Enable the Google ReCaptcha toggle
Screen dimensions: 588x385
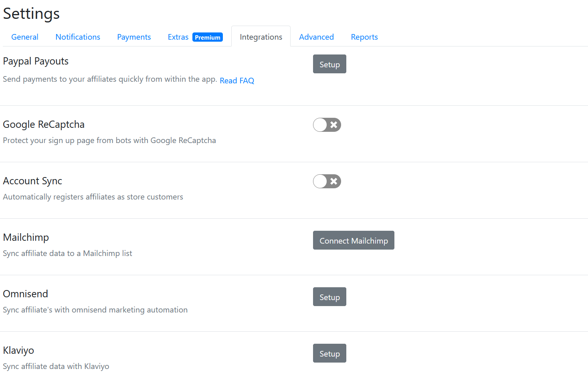[327, 125]
